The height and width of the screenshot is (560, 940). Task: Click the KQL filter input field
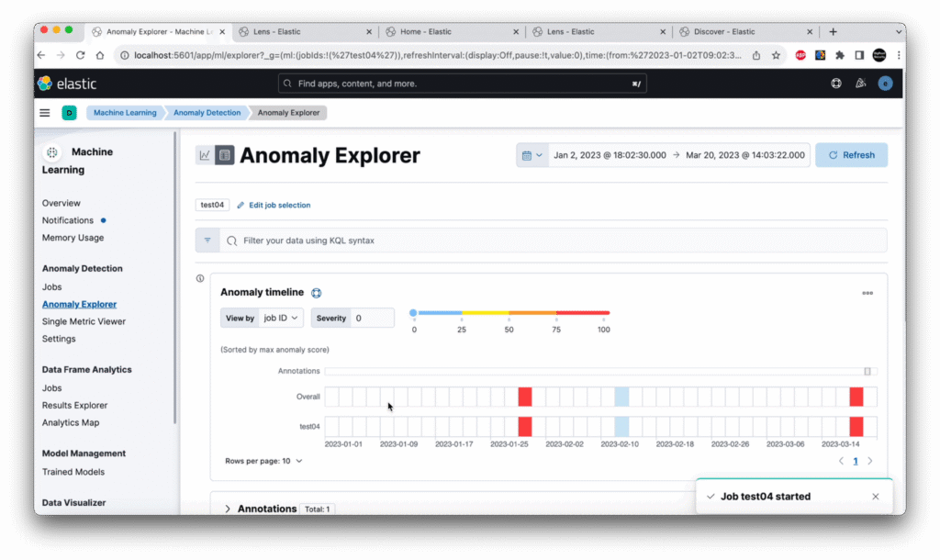point(551,241)
